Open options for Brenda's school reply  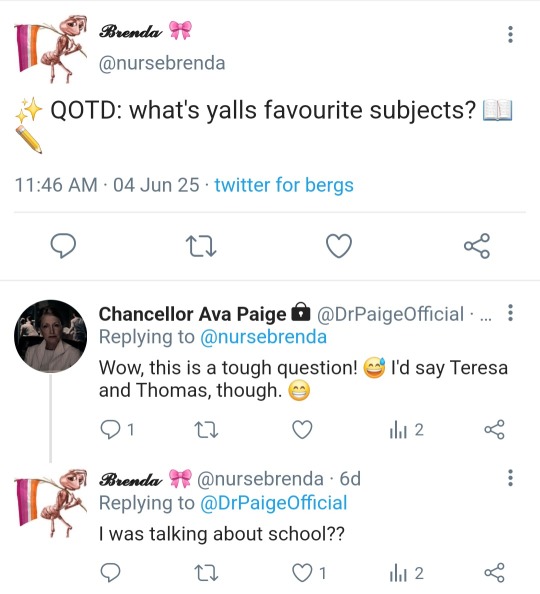click(510, 478)
